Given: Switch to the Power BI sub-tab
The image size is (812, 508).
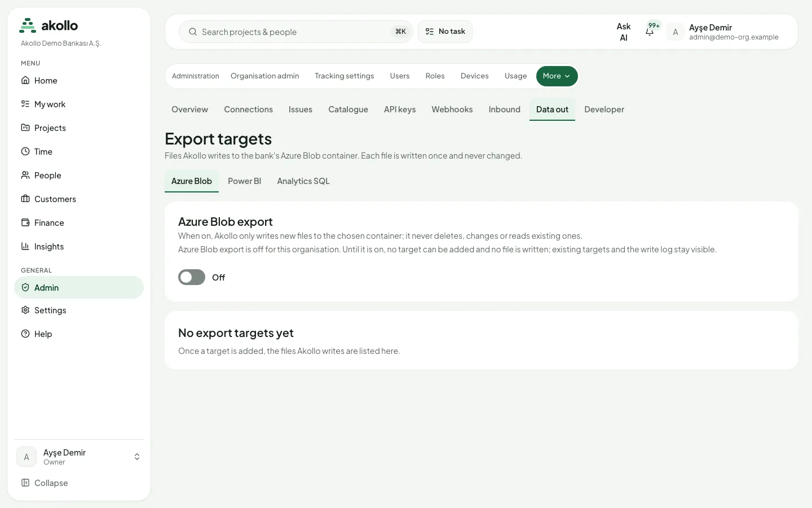Looking at the screenshot, I should click(x=244, y=181).
